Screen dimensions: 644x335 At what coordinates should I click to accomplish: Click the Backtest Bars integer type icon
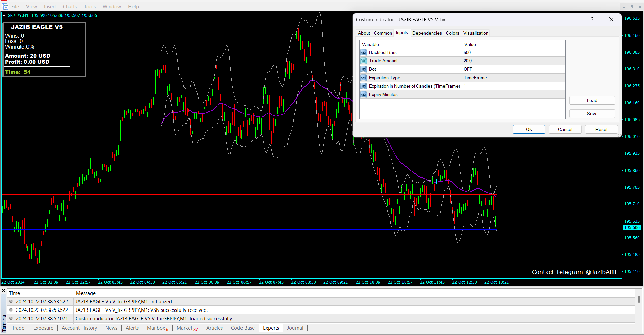coord(364,53)
